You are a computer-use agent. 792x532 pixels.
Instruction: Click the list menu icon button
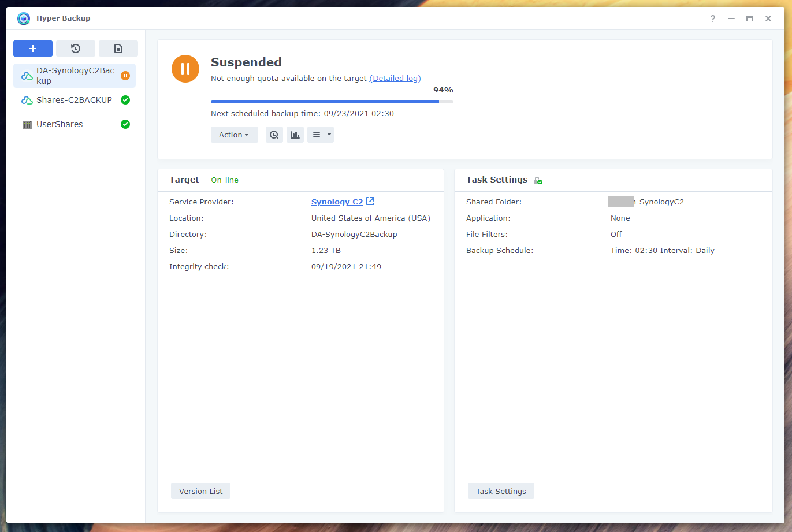[316, 135]
